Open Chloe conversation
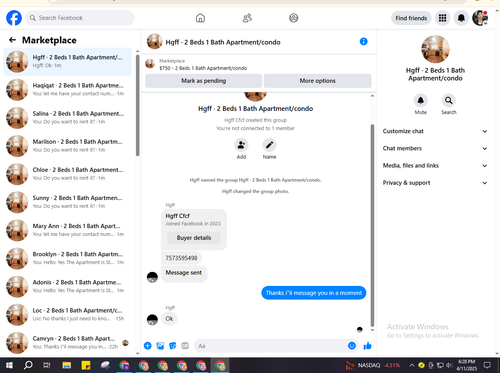The height and width of the screenshot is (373, 500). tap(67, 174)
